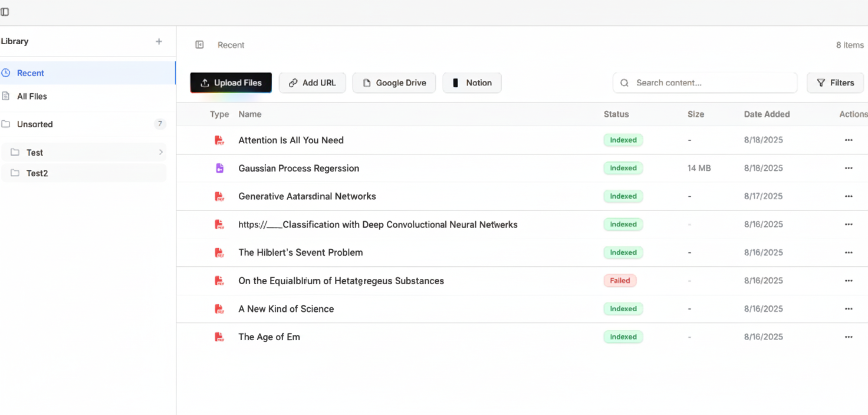Expand the Test folder chevron

click(161, 153)
